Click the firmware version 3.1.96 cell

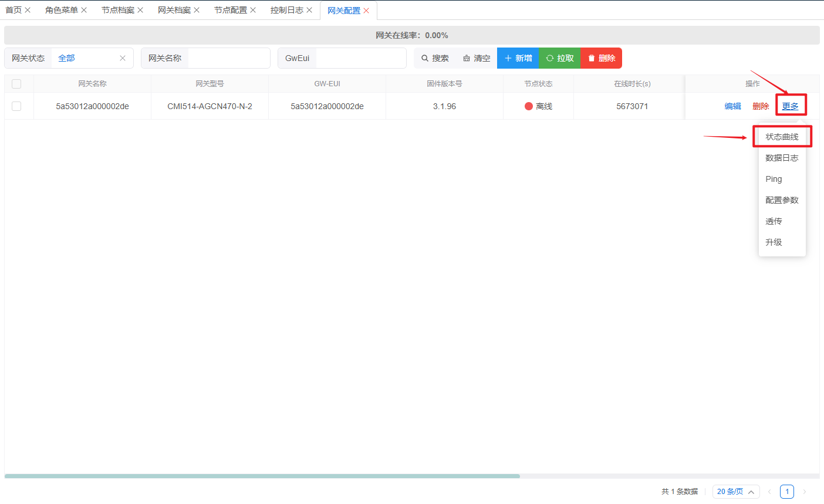(445, 106)
